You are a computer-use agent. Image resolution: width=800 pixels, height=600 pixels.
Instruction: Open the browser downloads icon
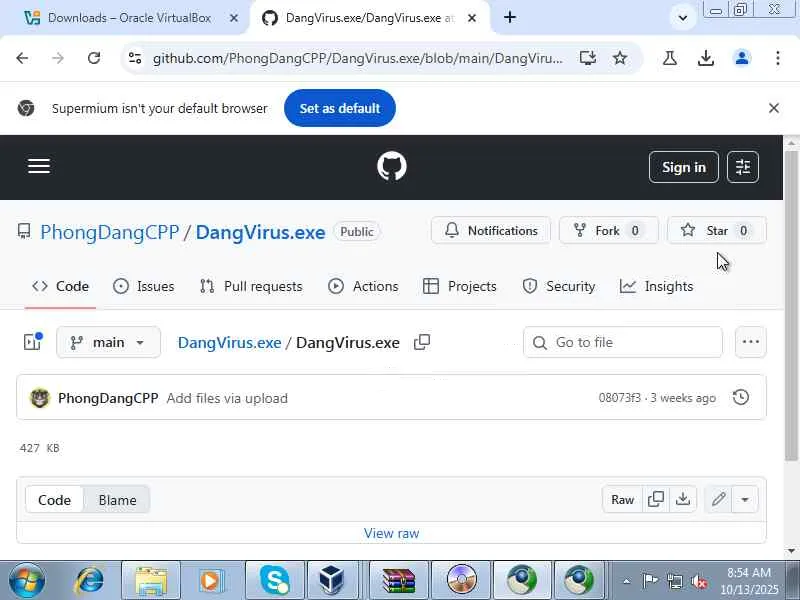coord(706,58)
